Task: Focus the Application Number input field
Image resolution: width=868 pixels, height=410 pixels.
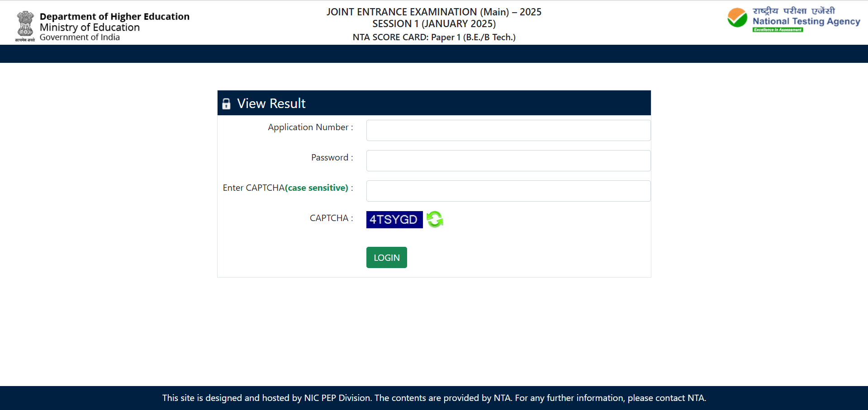Action: pos(508,131)
